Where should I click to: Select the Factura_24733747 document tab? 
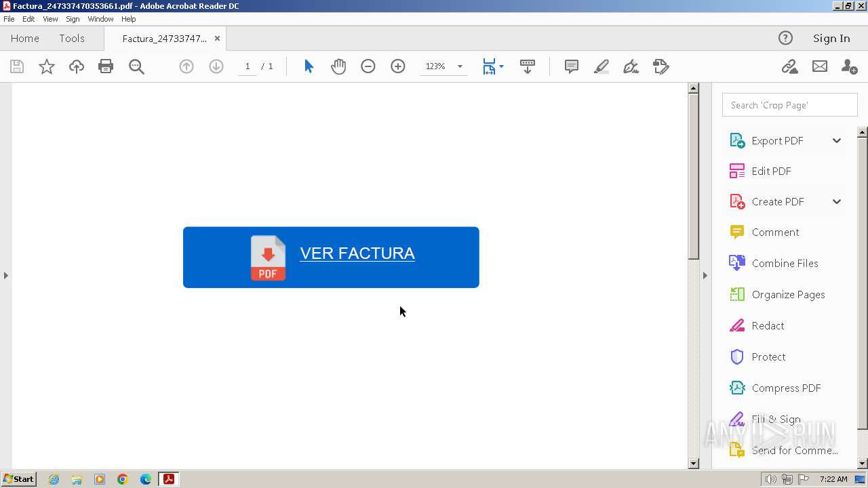tap(164, 39)
